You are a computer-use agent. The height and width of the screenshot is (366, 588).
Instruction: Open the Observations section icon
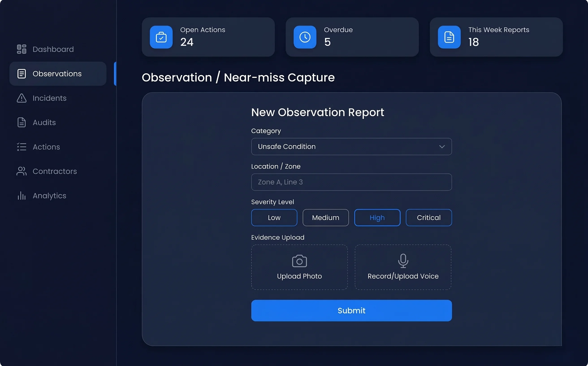coord(22,74)
